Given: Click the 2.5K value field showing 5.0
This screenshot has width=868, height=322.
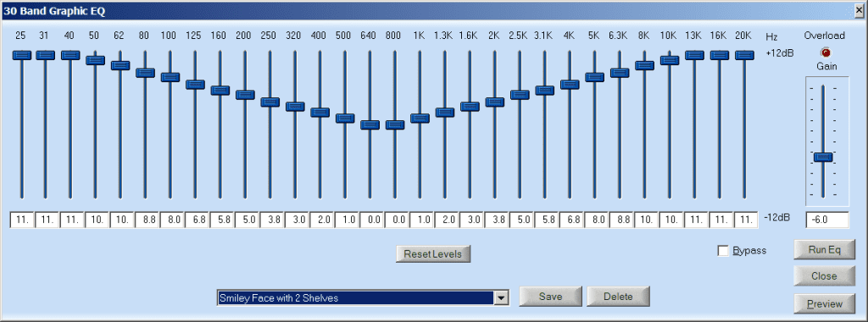Looking at the screenshot, I should 521,219.
